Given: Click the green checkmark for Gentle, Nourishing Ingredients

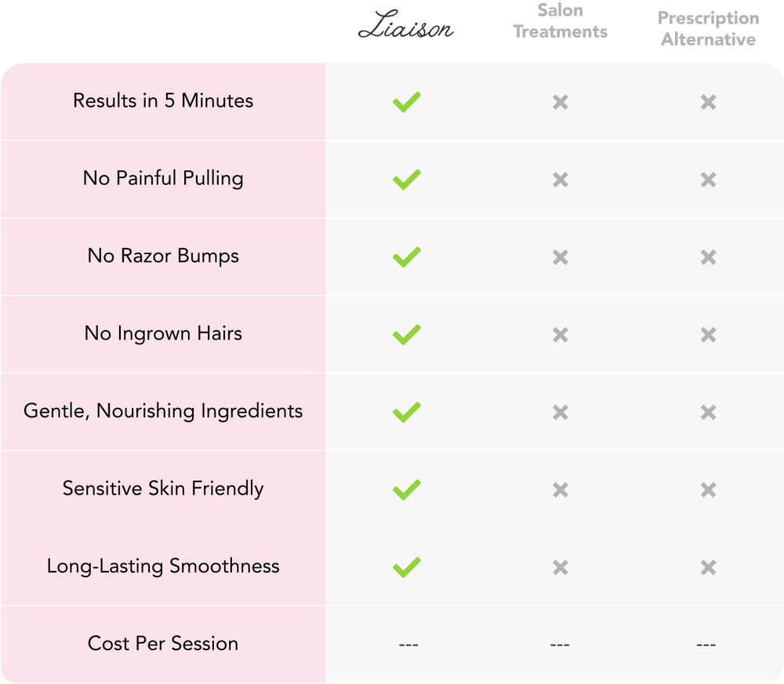Looking at the screenshot, I should tap(406, 413).
